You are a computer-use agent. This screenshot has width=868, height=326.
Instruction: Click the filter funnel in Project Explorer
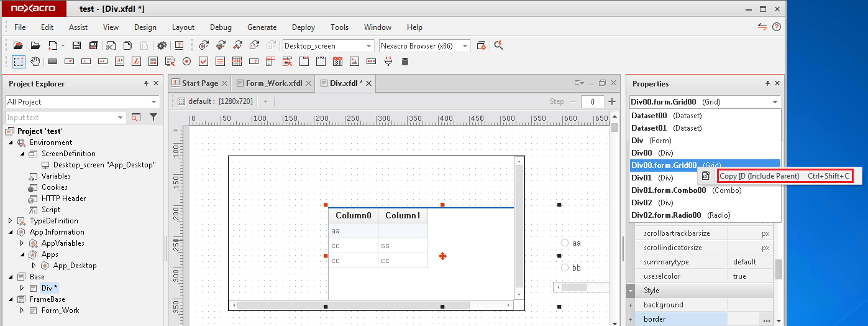[x=153, y=117]
